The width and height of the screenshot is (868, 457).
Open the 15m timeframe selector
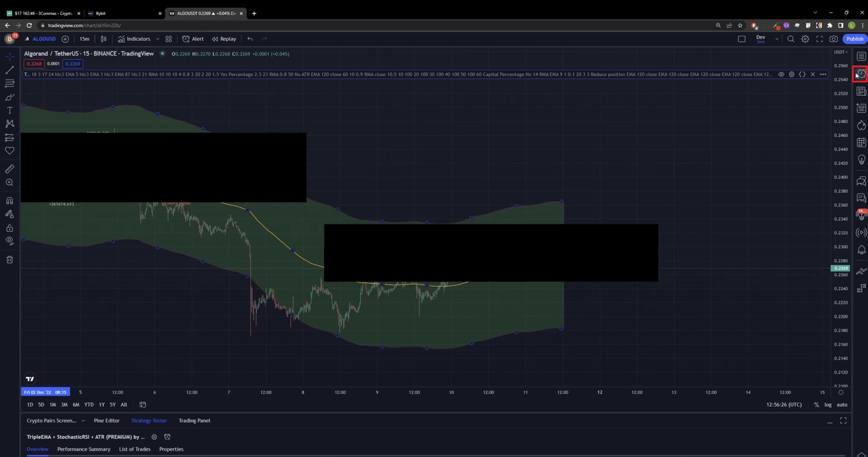pos(84,39)
